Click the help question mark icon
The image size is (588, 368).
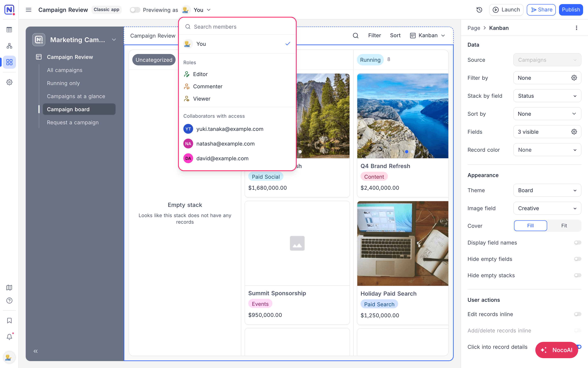[x=9, y=301]
